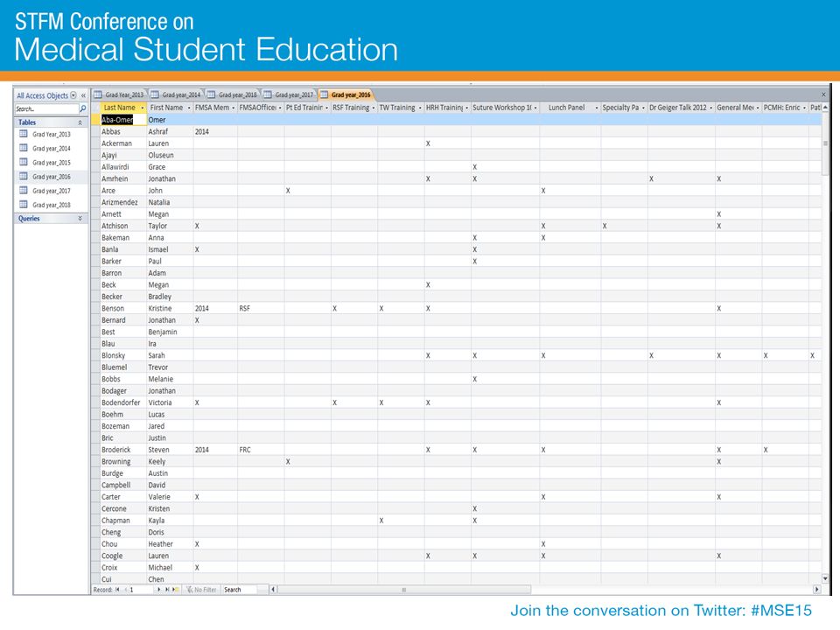
Task: Open RSF Training column dropdown
Action: [x=374, y=108]
